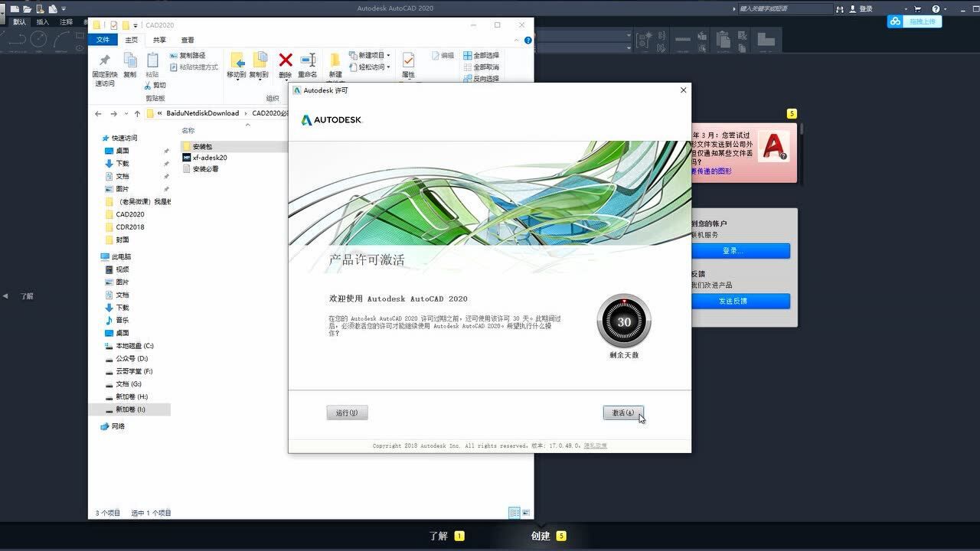Switch to the 共享 tab in File Explorer
Screen dimensions: 980x551
point(159,40)
